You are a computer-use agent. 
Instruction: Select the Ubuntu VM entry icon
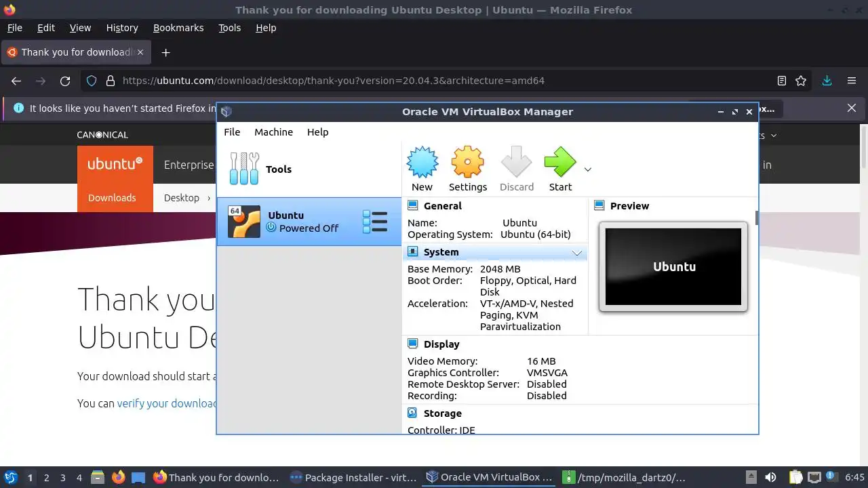pos(244,222)
